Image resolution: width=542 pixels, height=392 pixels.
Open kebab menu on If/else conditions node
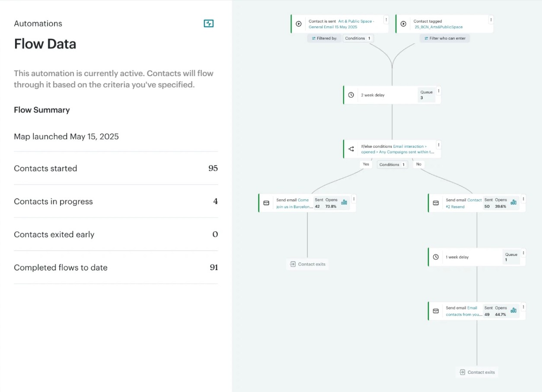pyautogui.click(x=439, y=145)
